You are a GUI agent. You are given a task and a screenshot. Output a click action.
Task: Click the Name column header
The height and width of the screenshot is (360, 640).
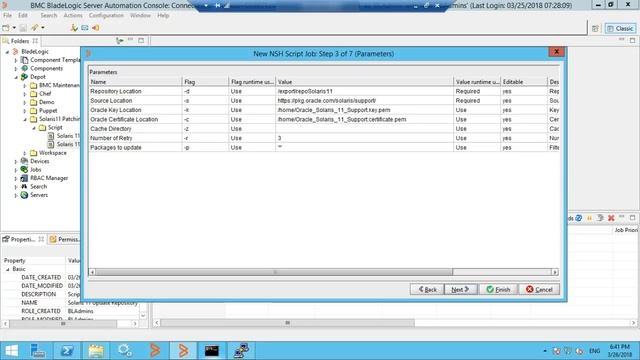coord(135,82)
